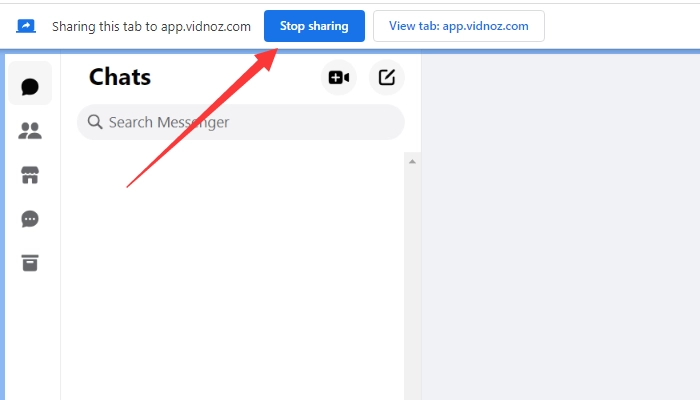This screenshot has width=700, height=400.
Task: Open the Archive box icon
Action: coord(30,263)
